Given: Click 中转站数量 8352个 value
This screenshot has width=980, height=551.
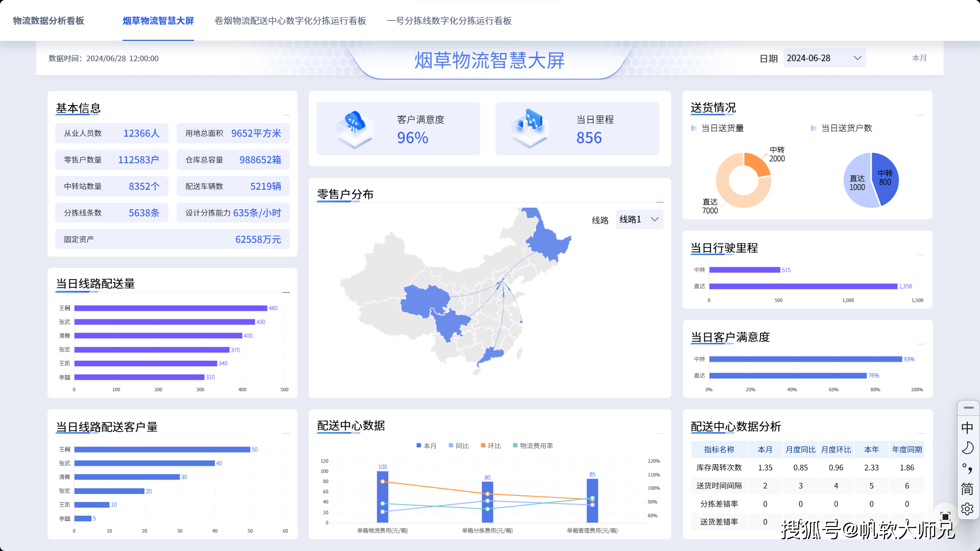Looking at the screenshot, I should pyautogui.click(x=144, y=186).
